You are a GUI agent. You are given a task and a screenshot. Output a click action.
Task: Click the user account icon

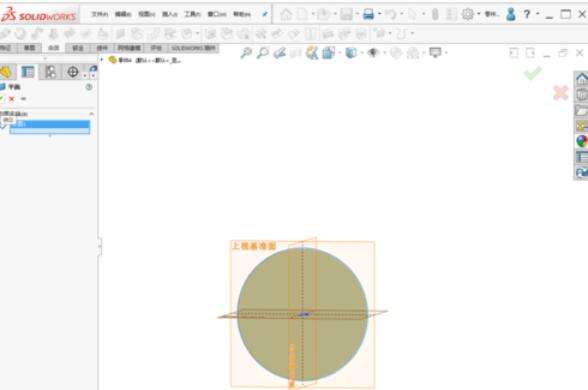pyautogui.click(x=510, y=14)
